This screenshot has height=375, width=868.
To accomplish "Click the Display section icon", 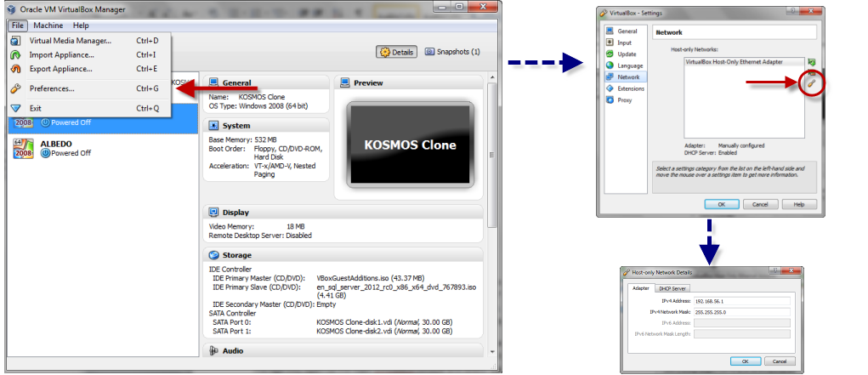I will (x=213, y=212).
